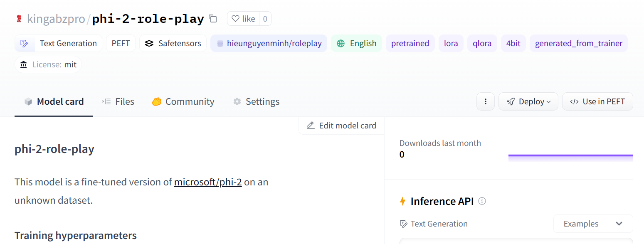Click the Inference API info icon
644x244 pixels.
coord(482,201)
